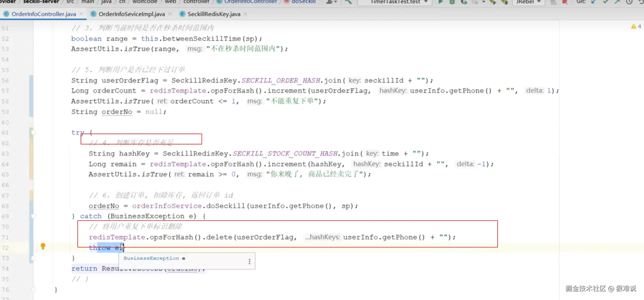Click the doSeckill breadcrumb item
Screen dimensions: 644x300
(303, 2)
